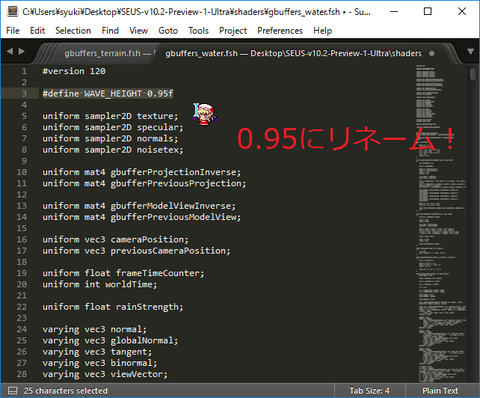480x398 pixels.
Task: Click 'varying vec3 normal;' line
Action: pos(95,329)
